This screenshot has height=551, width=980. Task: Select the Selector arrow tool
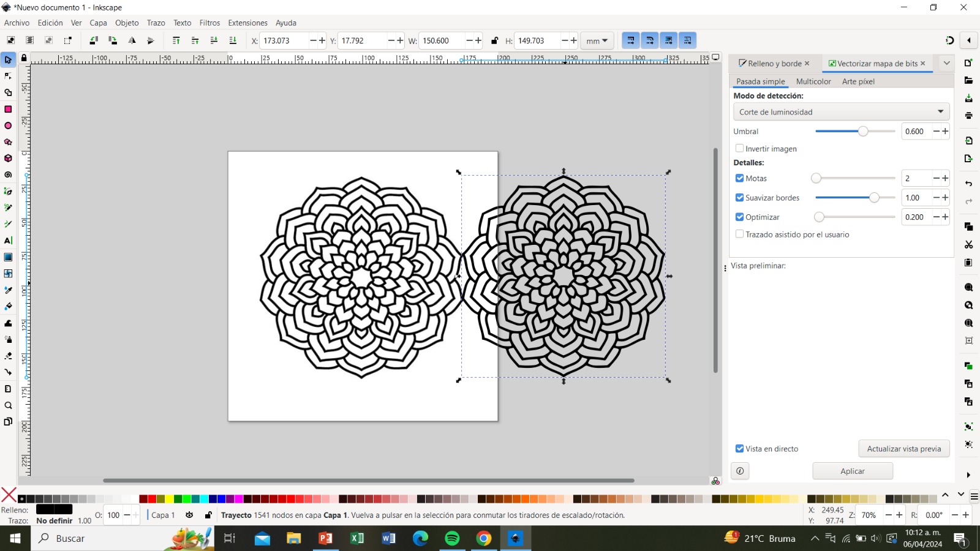coord(8,59)
